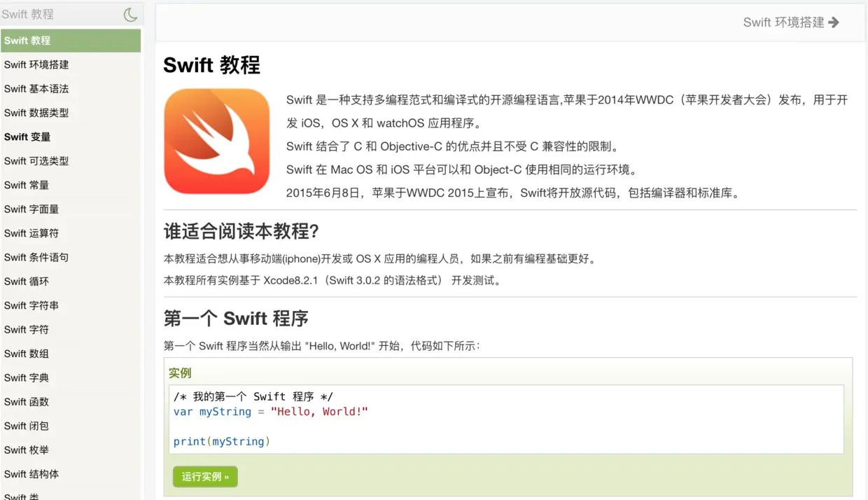Click the sidebar header Swift 教程 title

click(28, 14)
